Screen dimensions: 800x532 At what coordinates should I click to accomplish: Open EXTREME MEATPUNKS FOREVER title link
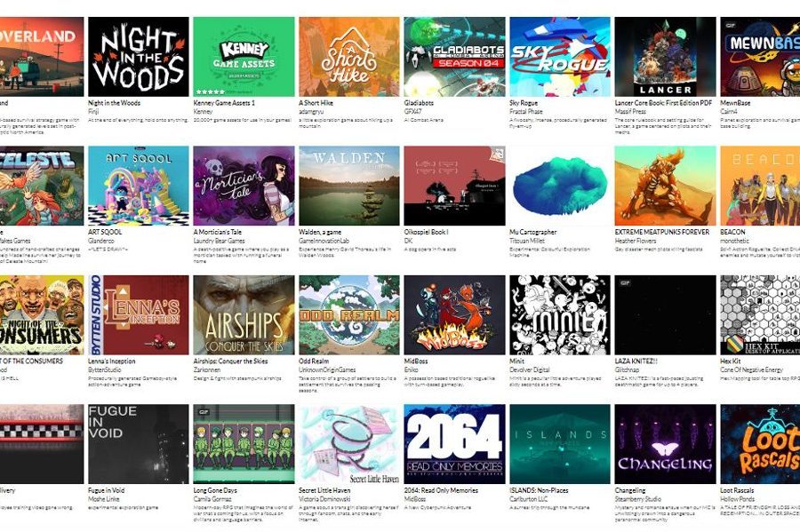point(661,232)
